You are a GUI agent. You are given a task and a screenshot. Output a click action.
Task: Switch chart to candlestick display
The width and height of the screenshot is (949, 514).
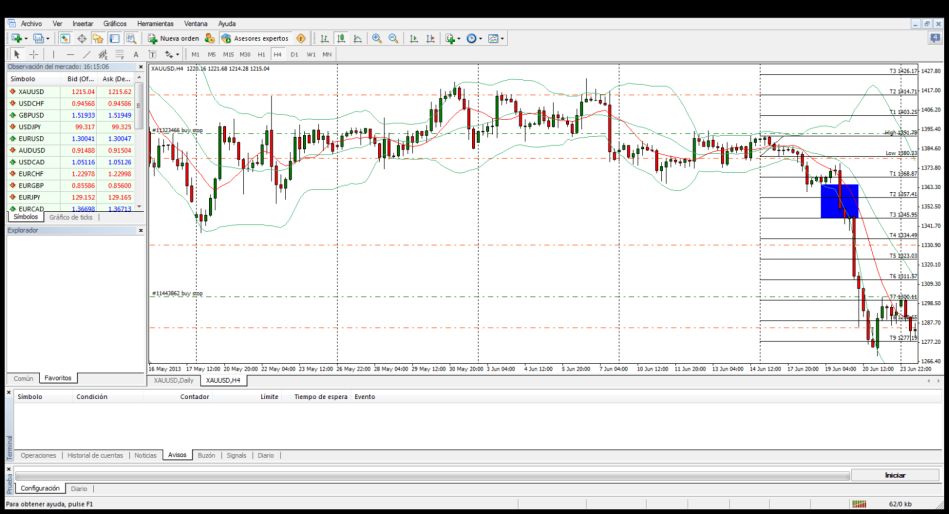pyautogui.click(x=341, y=39)
